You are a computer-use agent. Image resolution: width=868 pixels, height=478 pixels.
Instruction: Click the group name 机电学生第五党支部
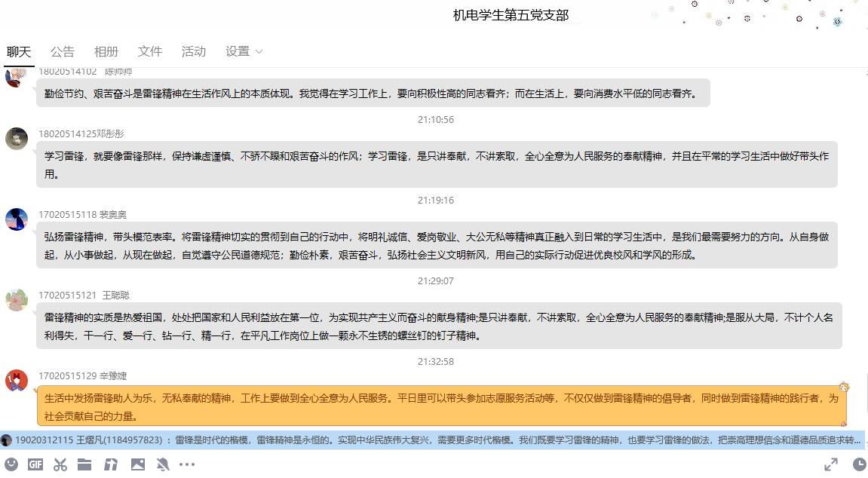pos(511,15)
